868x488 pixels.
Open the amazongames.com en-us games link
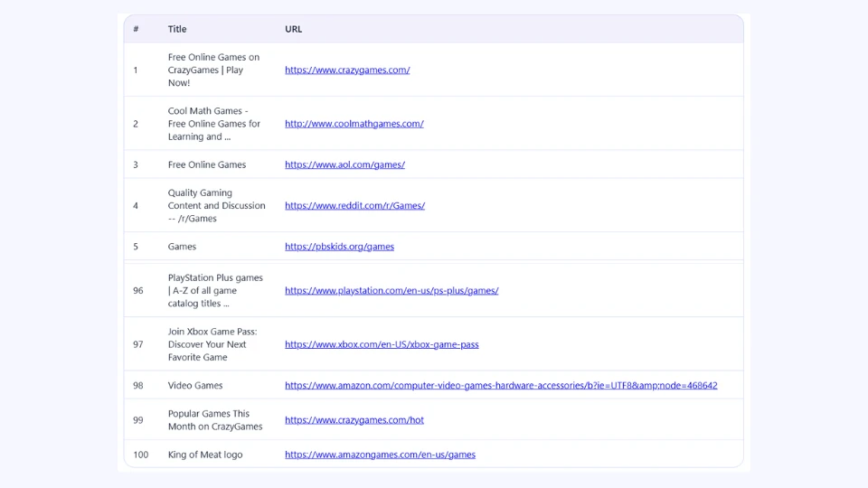[x=380, y=455]
